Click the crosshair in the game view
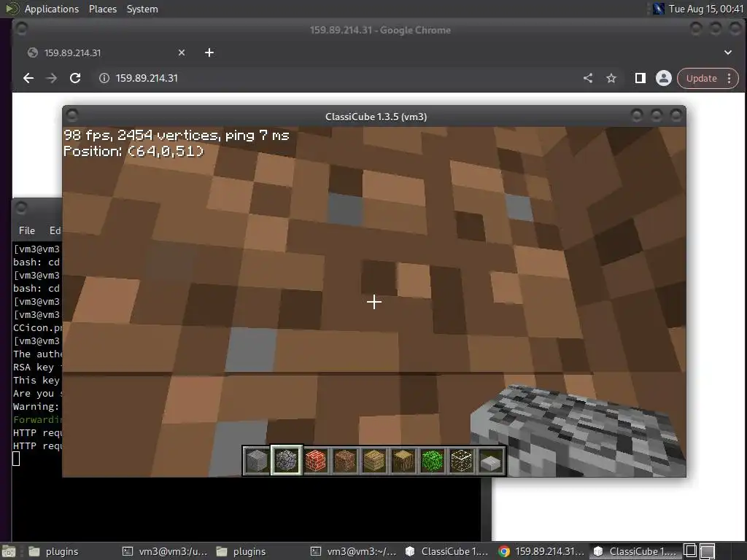The image size is (747, 560). pos(374,302)
